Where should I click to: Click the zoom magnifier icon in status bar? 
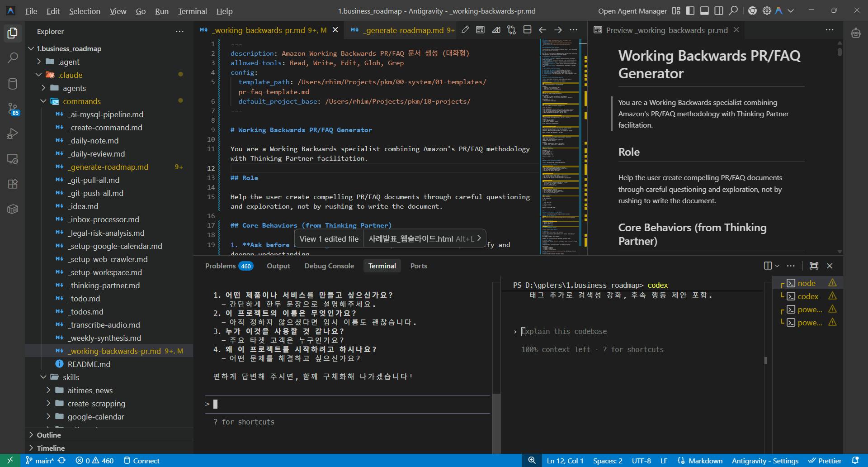pyautogui.click(x=532, y=460)
